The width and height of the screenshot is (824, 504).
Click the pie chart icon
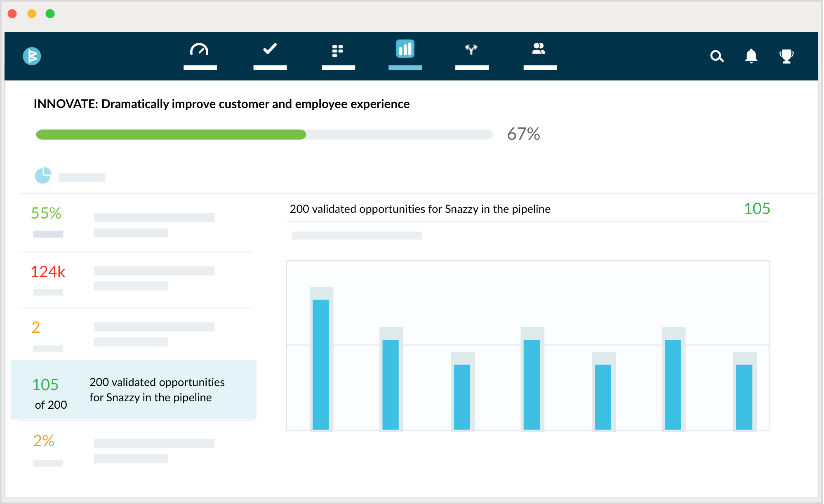(x=43, y=176)
